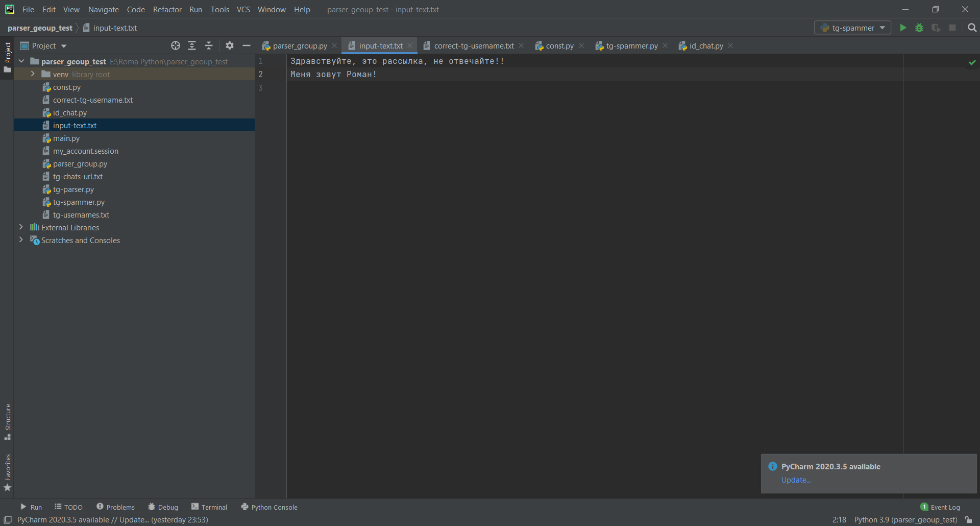
Task: Open the Terminal tool window
Action: pyautogui.click(x=209, y=507)
